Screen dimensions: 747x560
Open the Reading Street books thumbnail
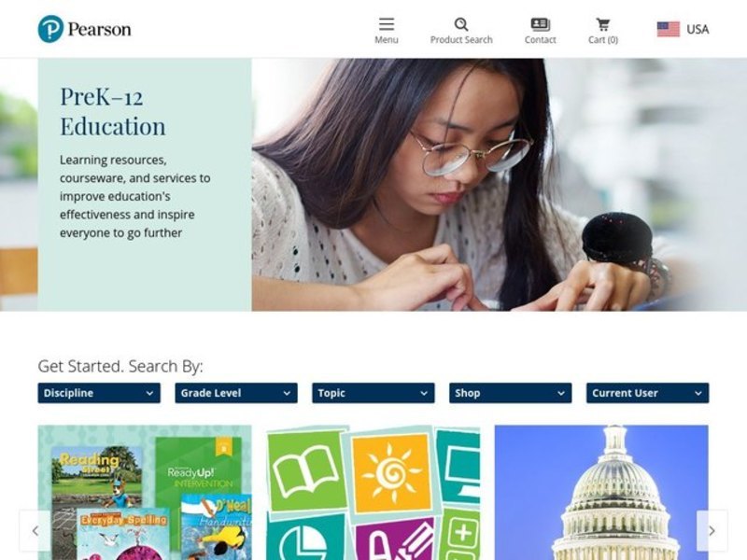[145, 493]
